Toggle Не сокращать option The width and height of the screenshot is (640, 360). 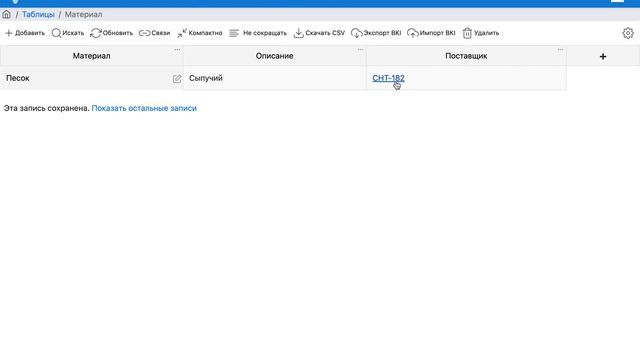(258, 33)
